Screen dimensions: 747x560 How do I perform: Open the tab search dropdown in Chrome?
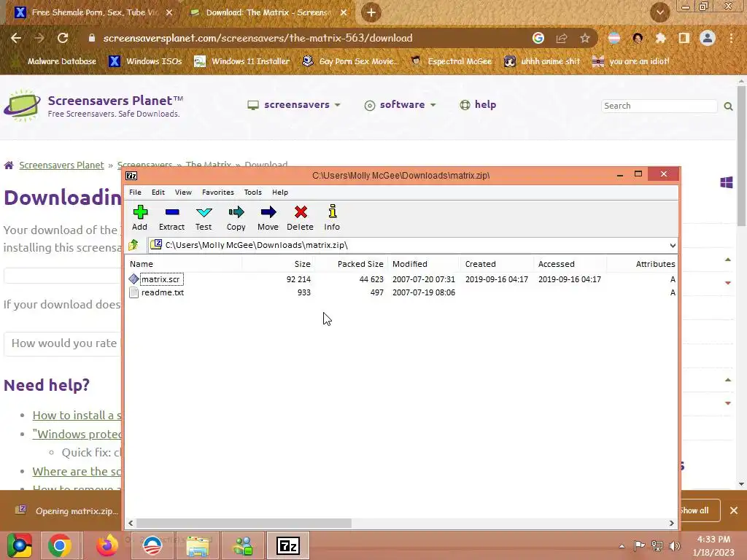(x=659, y=12)
